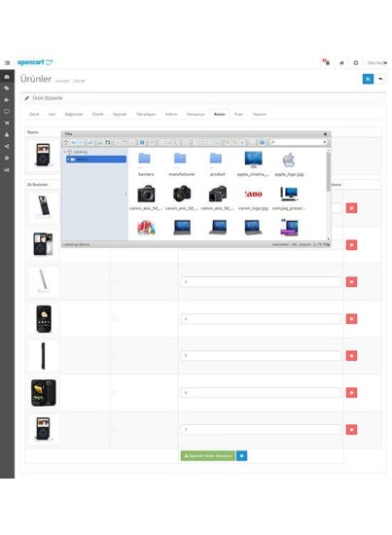Switch to the Genel tab

[34, 115]
